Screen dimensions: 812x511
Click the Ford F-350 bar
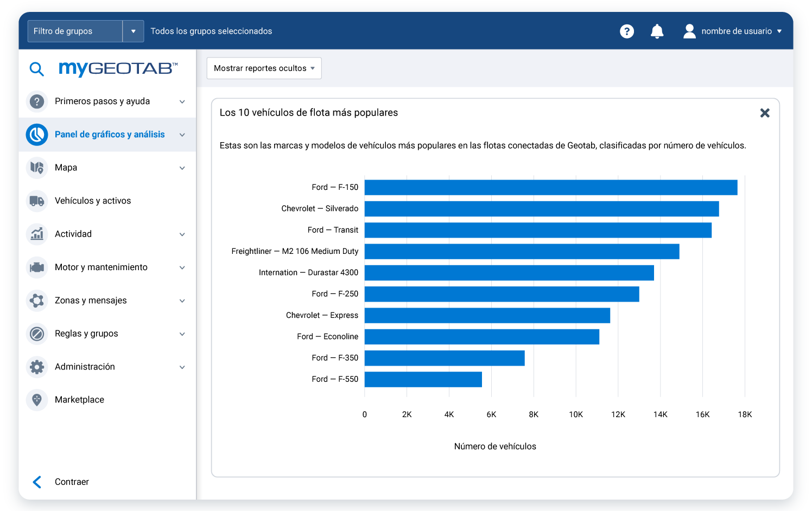[445, 358]
